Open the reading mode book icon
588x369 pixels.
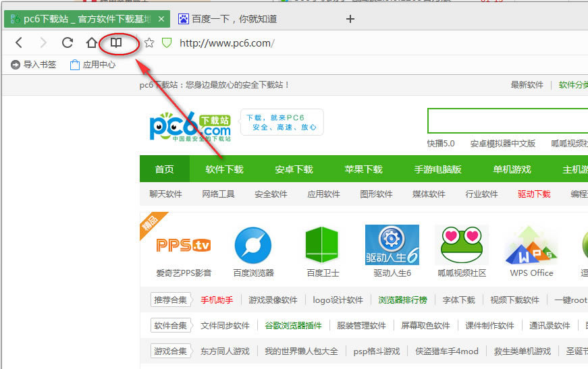click(116, 42)
